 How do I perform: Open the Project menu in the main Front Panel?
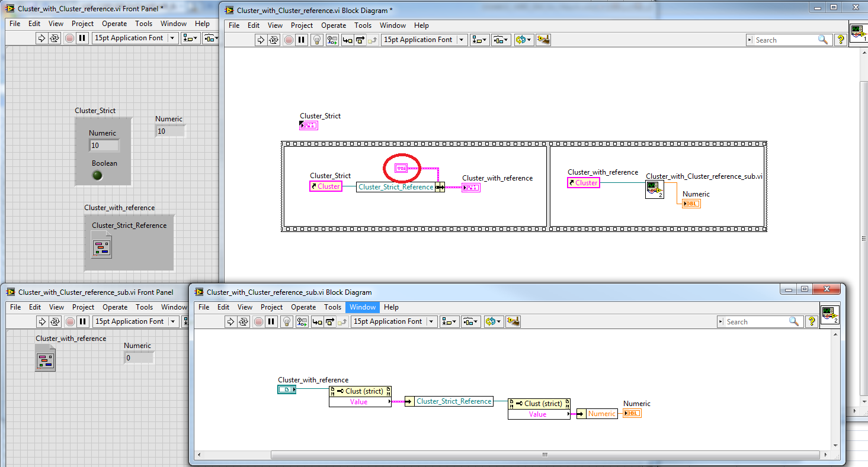coord(82,24)
